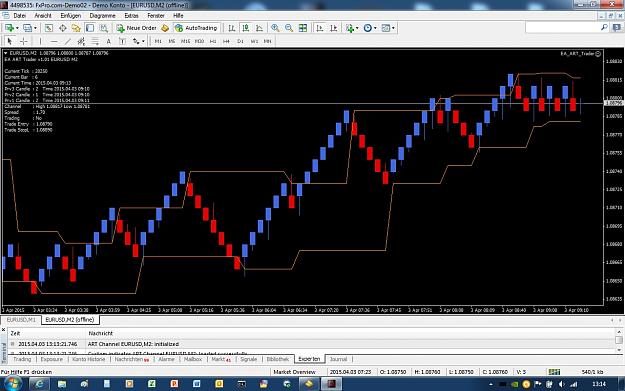This screenshot has height=391, width=625.
Task: Toggle Chart Shift
Action: (334, 28)
